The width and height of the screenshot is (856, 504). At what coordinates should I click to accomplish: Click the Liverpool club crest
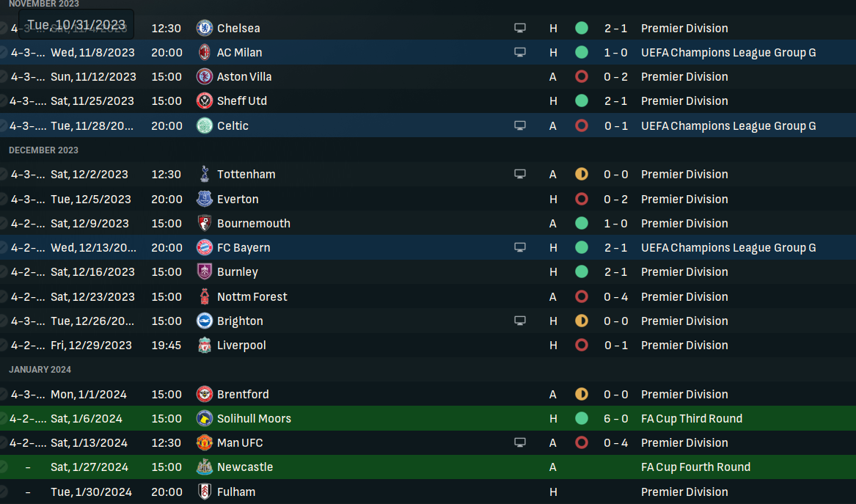(x=204, y=345)
